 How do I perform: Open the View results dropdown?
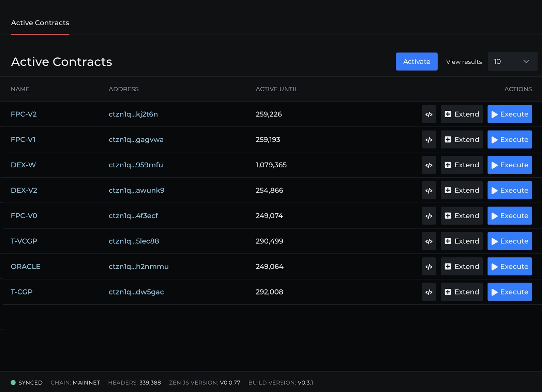[512, 62]
